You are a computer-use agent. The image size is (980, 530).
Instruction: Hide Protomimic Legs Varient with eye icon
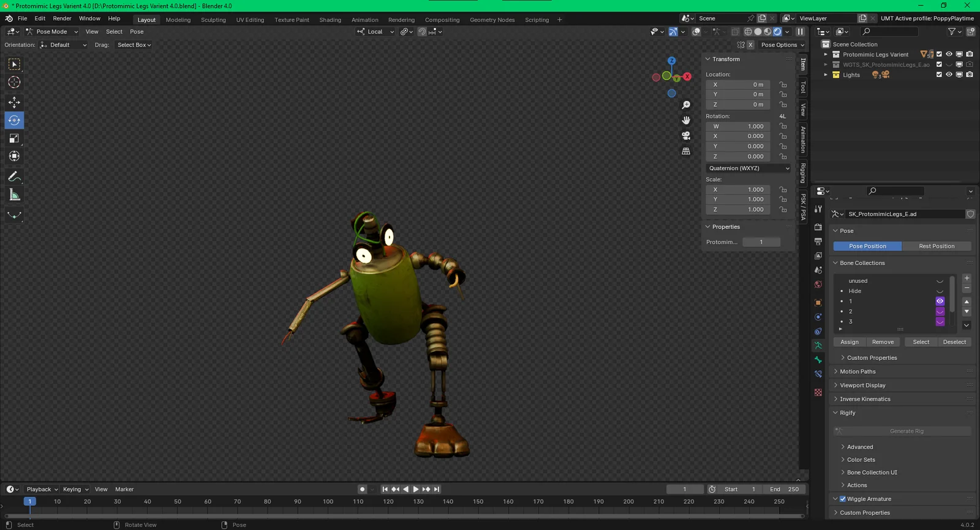point(949,54)
